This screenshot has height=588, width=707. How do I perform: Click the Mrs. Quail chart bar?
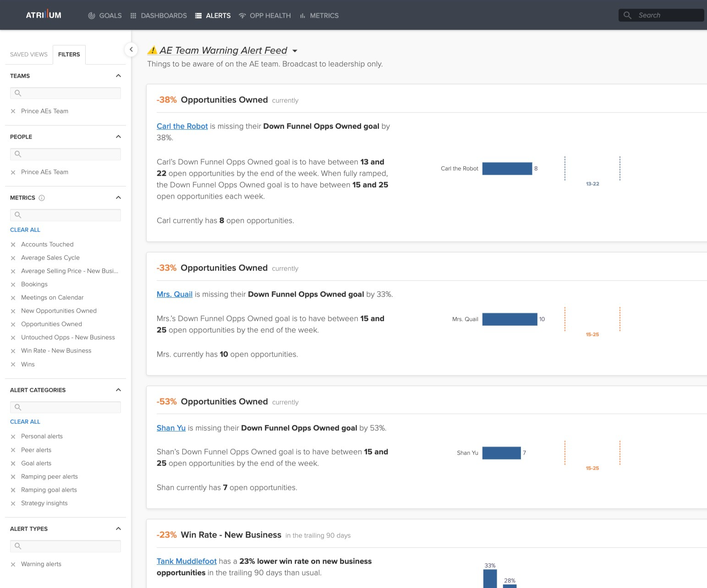510,319
